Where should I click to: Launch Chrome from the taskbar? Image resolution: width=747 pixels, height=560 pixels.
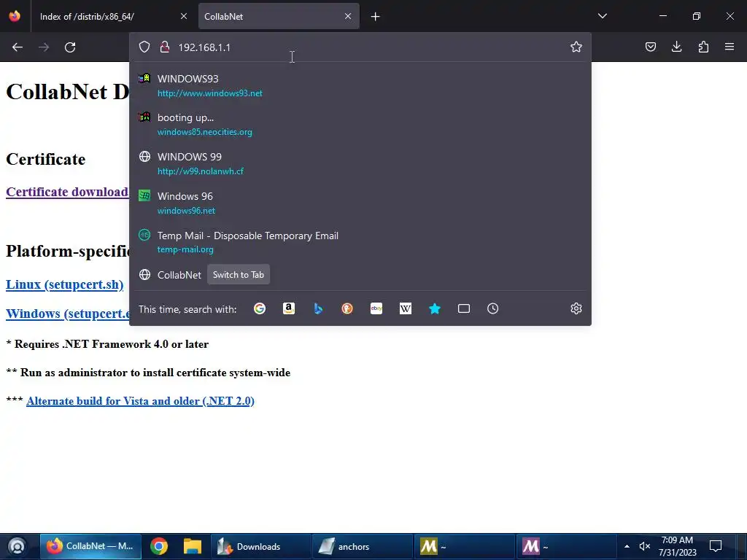(x=158, y=546)
